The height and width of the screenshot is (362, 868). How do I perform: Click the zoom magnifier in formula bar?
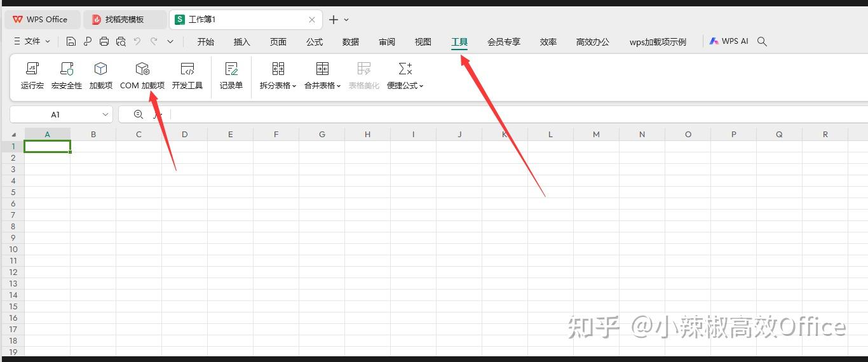pyautogui.click(x=139, y=114)
